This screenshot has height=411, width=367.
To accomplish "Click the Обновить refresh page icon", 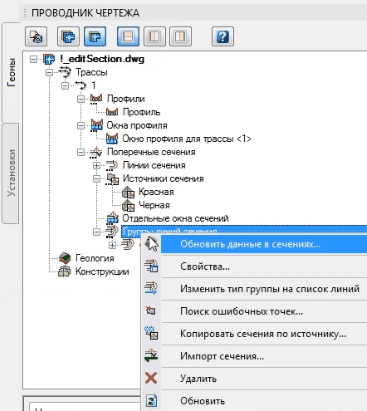I will 152,401.
